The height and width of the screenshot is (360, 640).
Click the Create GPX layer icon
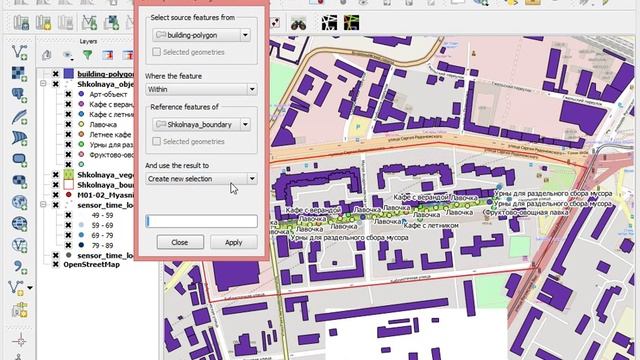click(x=19, y=310)
